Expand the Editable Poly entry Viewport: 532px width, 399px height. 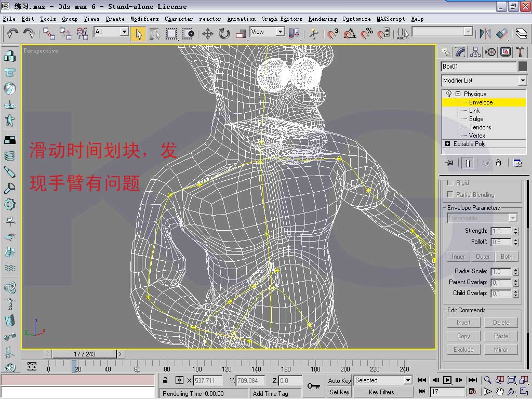point(447,144)
